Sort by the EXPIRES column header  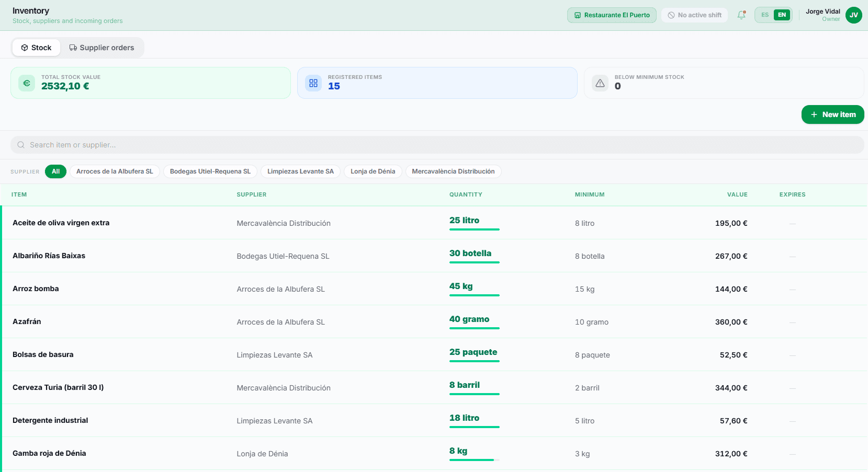[792, 194]
